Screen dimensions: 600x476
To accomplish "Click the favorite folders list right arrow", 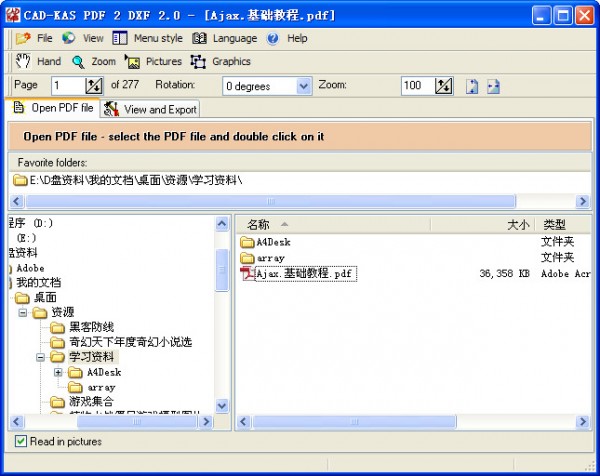I will click(582, 201).
